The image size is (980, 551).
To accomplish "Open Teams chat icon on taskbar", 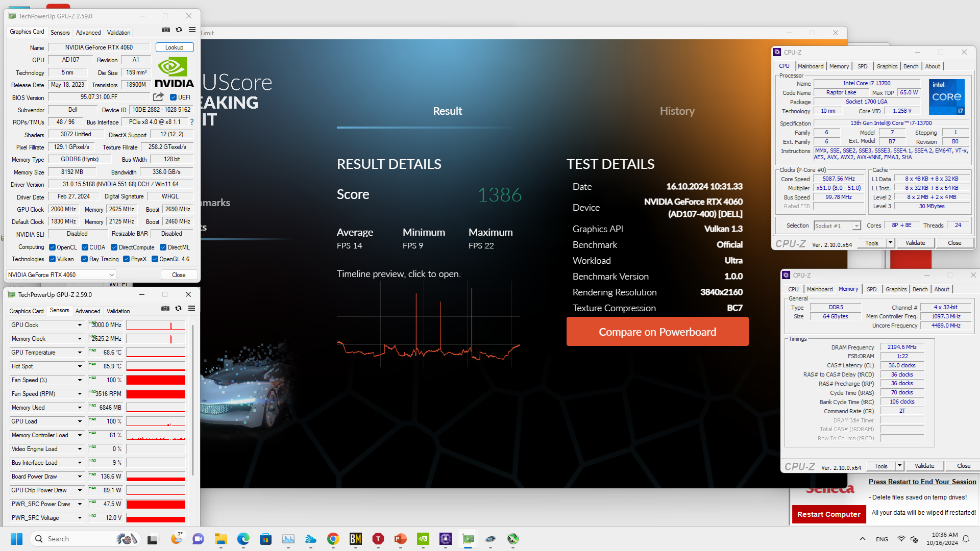I will [198, 539].
